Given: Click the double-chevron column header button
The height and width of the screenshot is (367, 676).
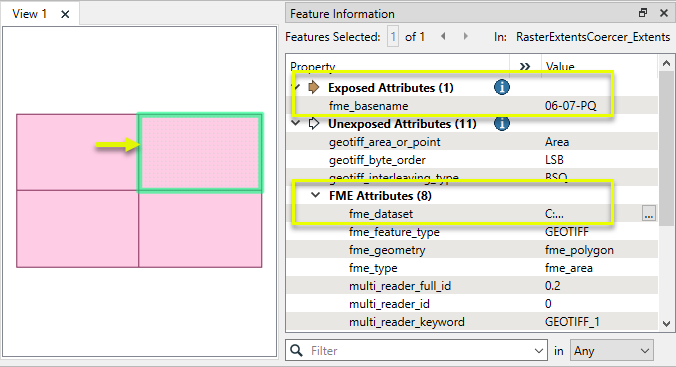Looking at the screenshot, I should point(525,66).
